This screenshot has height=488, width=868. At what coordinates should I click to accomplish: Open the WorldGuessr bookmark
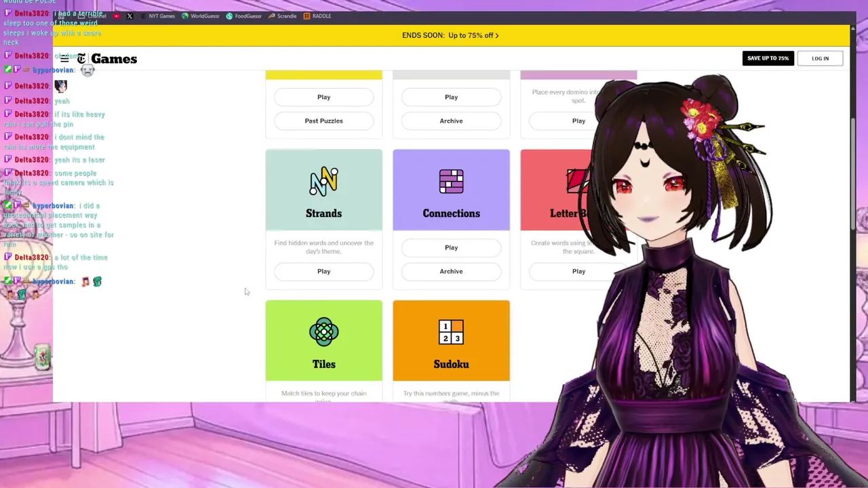click(x=200, y=16)
